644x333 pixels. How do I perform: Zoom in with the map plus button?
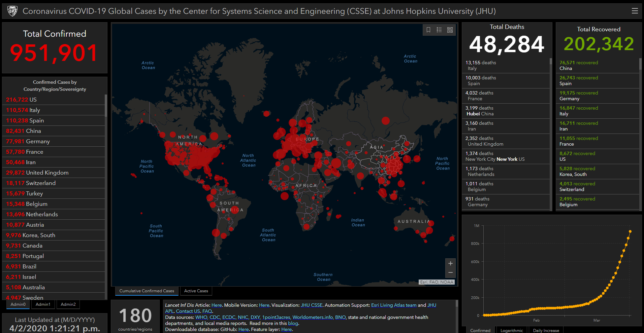coord(450,263)
